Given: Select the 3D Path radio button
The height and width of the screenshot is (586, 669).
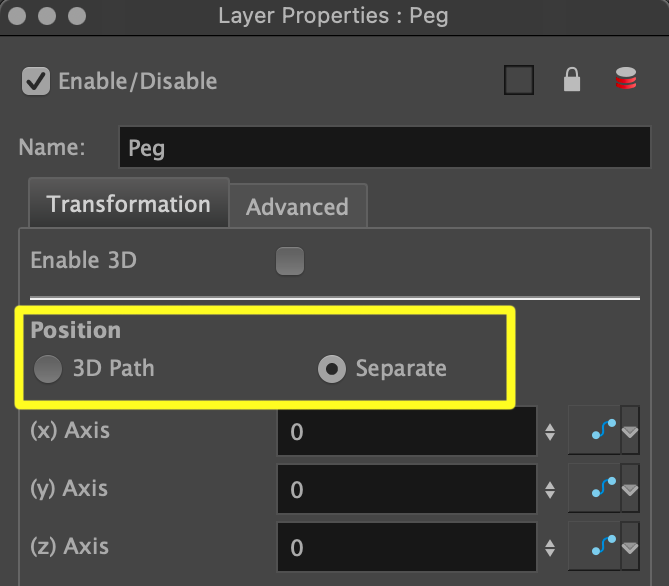Looking at the screenshot, I should point(48,369).
